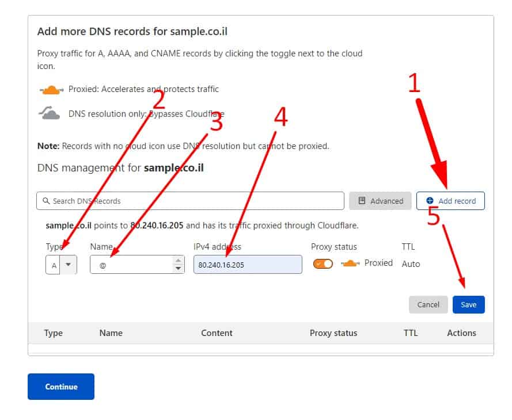Click the Actions table column header

(x=461, y=333)
